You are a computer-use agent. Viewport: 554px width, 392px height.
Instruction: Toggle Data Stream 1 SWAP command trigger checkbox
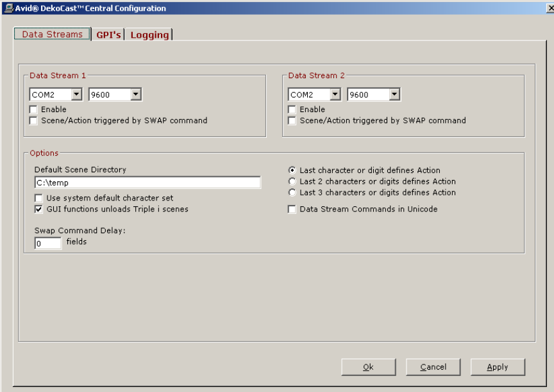point(33,120)
